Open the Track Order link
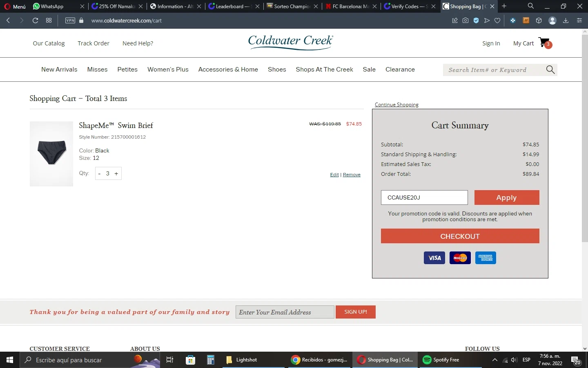This screenshot has width=588, height=368. (94, 43)
